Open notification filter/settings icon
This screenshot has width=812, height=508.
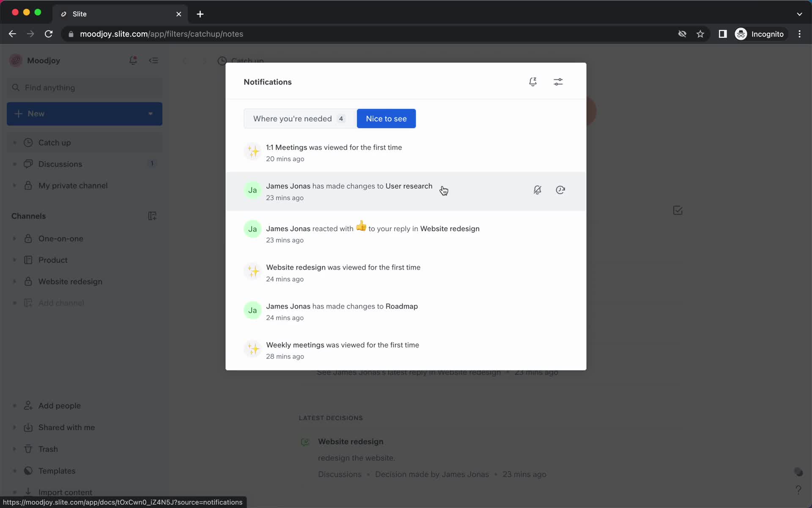tap(558, 82)
